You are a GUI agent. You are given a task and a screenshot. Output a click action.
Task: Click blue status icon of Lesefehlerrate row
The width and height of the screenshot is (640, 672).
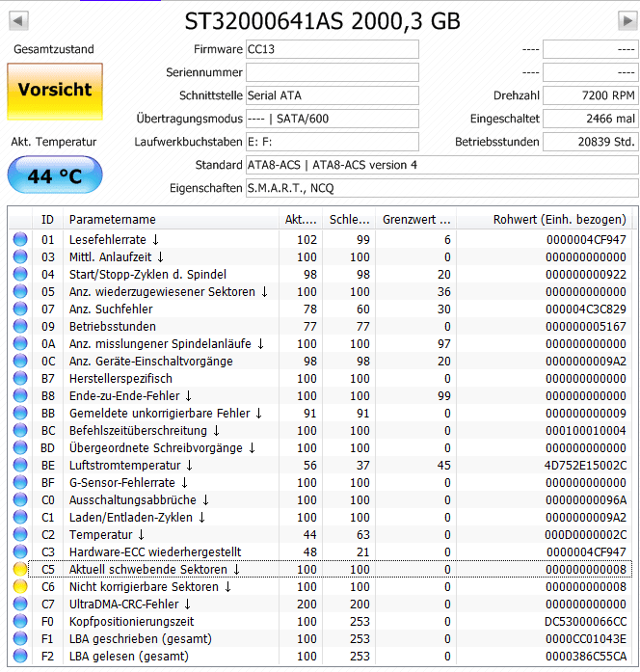(20, 239)
